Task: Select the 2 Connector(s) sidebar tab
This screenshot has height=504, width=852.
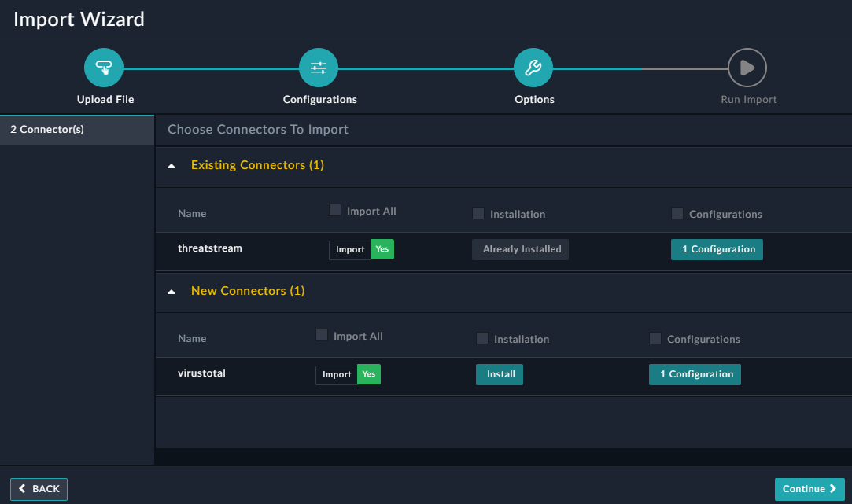Action: pyautogui.click(x=77, y=130)
